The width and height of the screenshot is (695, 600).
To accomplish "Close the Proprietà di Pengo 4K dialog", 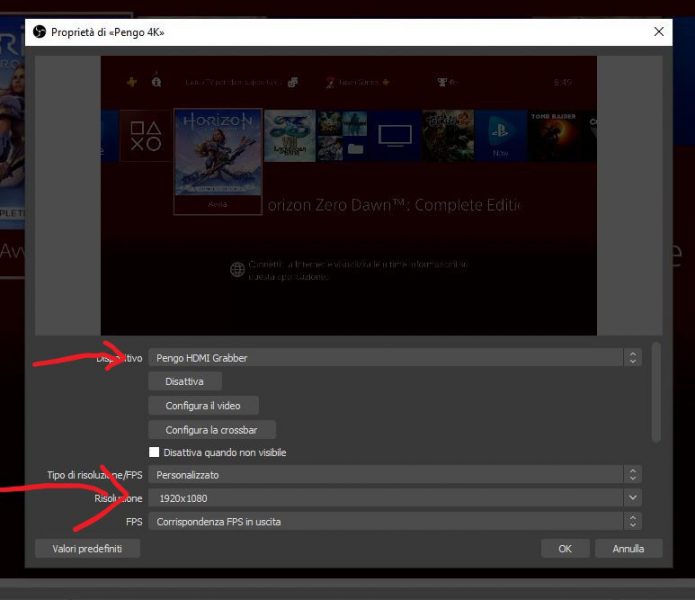I will coord(659,31).
